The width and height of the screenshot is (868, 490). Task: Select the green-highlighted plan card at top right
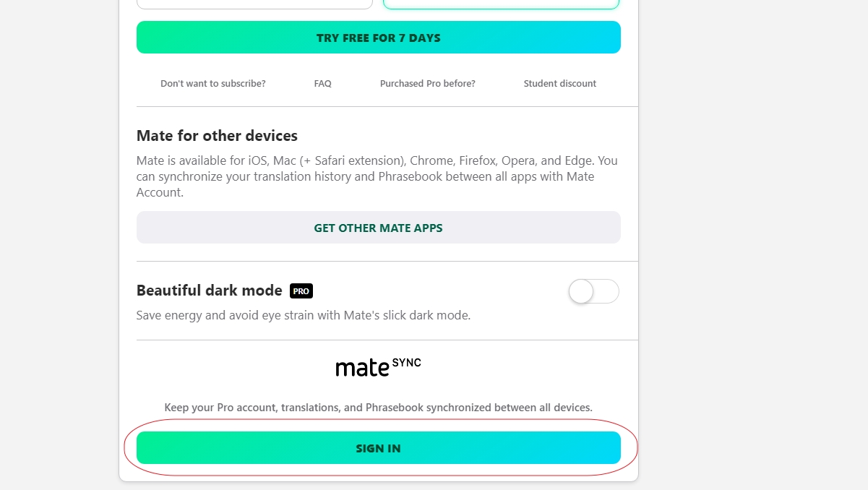pos(501,4)
